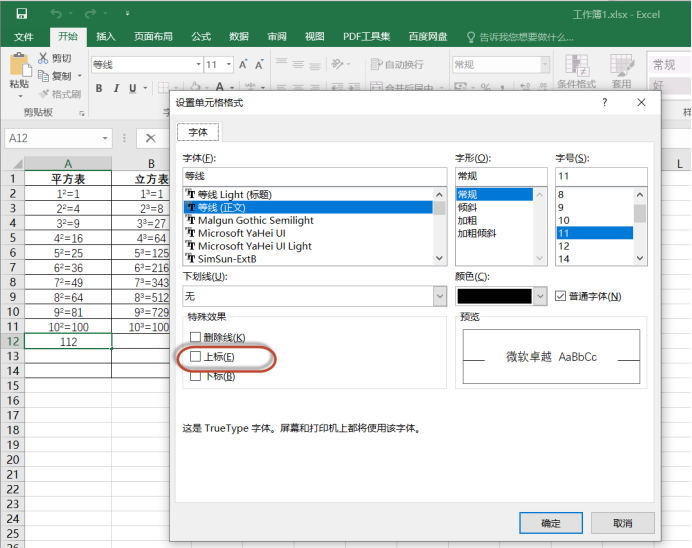
Task: Open the 视图 View tab
Action: click(x=315, y=37)
